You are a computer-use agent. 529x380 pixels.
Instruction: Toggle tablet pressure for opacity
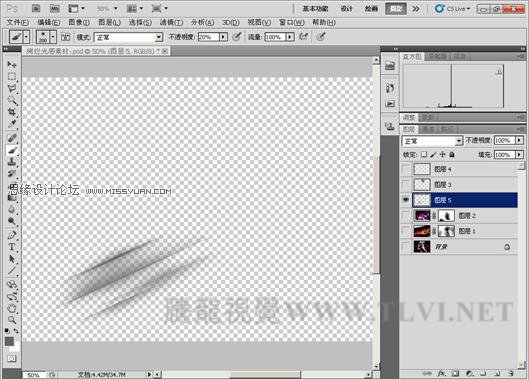pos(237,36)
